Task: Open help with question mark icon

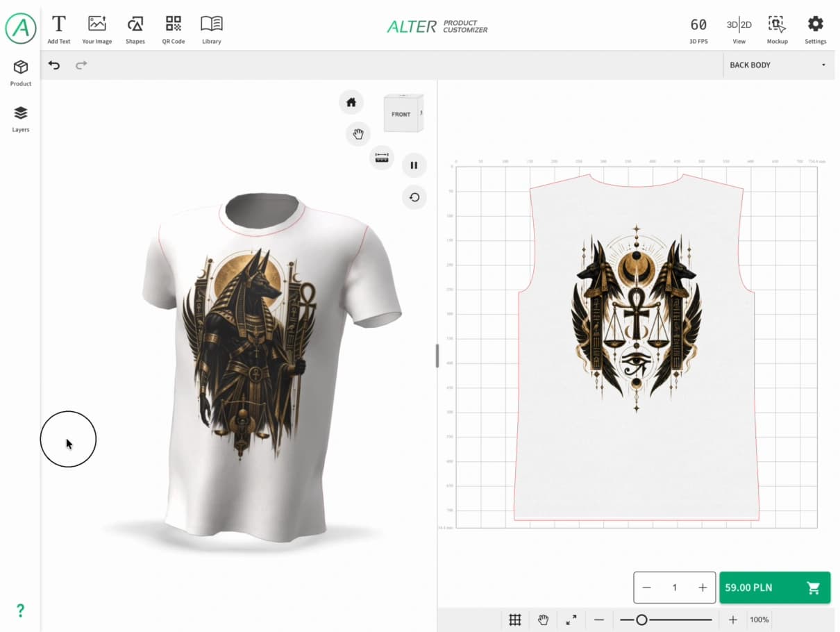Action: [21, 610]
